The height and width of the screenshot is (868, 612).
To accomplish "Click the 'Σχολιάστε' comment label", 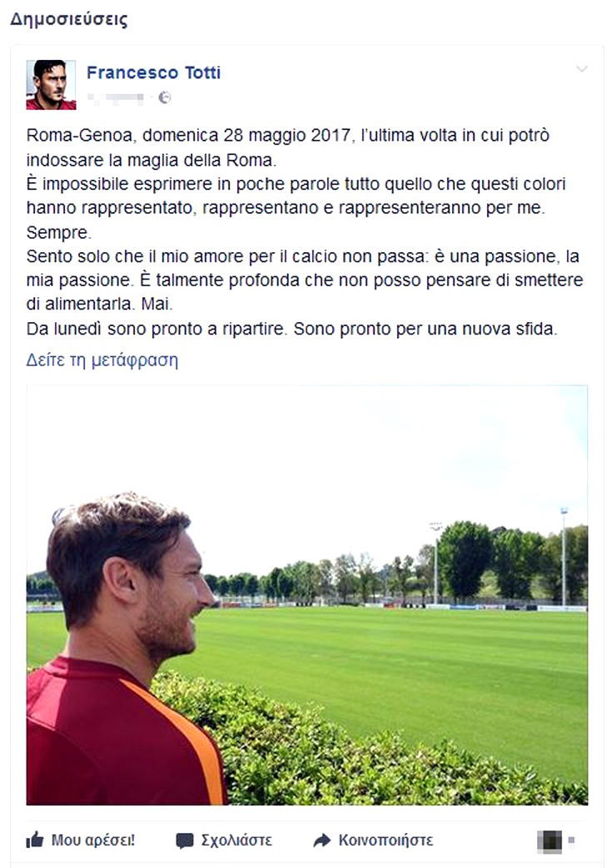I will (236, 841).
